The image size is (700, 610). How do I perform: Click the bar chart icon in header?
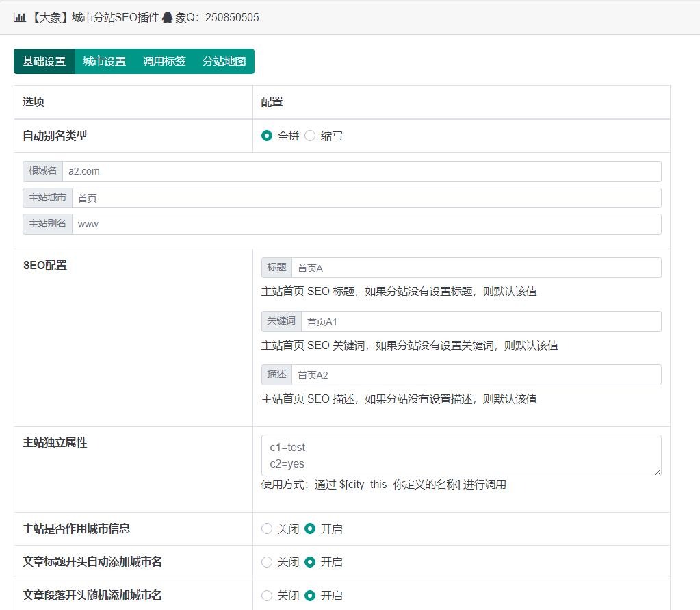[19, 17]
